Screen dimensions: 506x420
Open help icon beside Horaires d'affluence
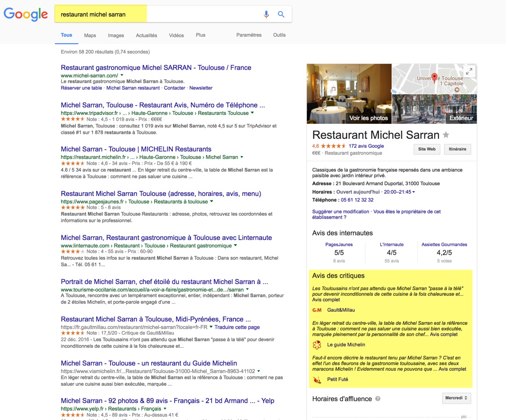[378, 399]
